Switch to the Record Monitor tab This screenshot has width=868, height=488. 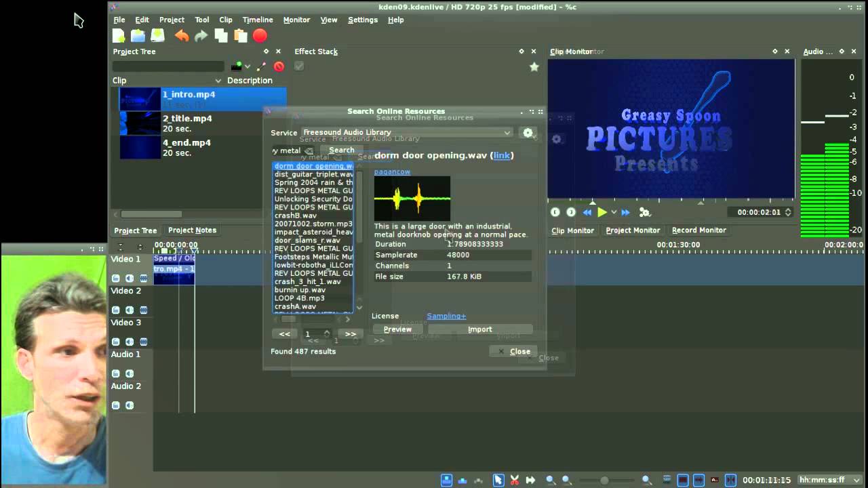pyautogui.click(x=698, y=230)
